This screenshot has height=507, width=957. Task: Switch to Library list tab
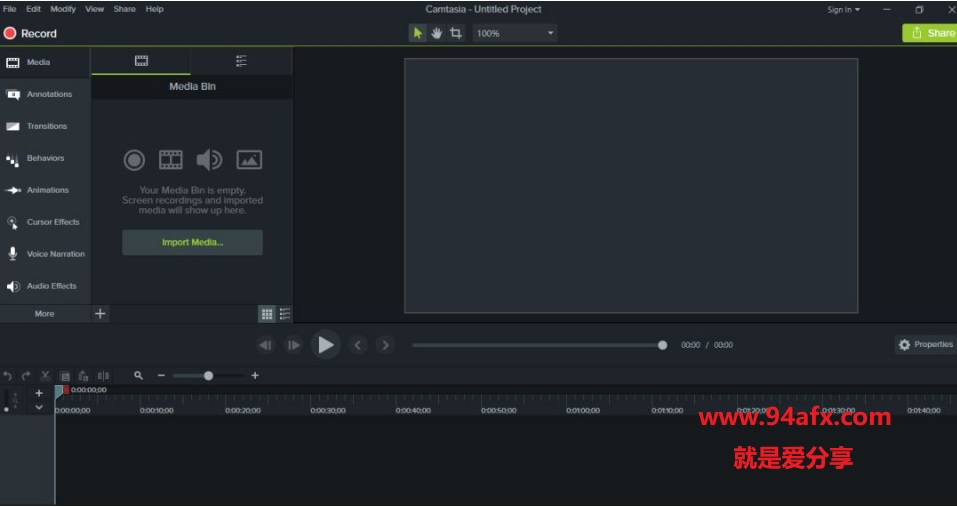(x=242, y=60)
